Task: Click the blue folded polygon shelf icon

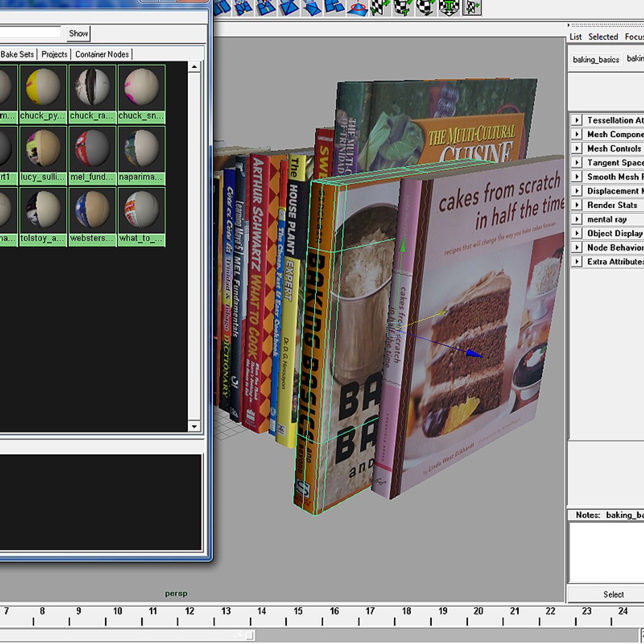Action: click(312, 8)
